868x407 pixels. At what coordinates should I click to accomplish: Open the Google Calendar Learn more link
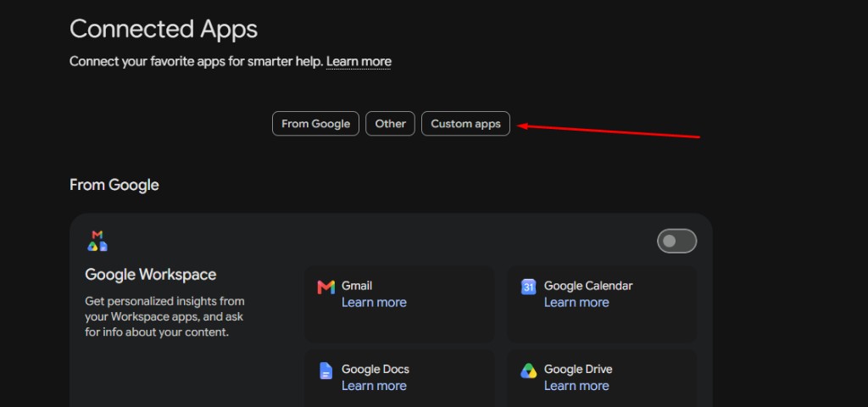tap(576, 303)
